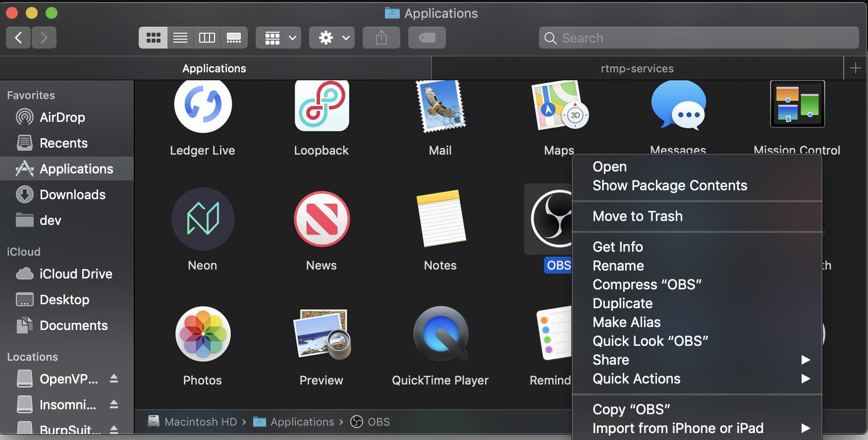Image resolution: width=868 pixels, height=440 pixels.
Task: Open Desktop in the sidebar
Action: (67, 300)
